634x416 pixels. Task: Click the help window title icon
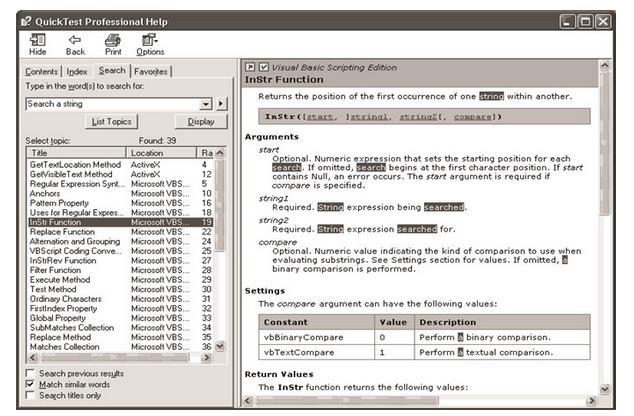[26, 21]
